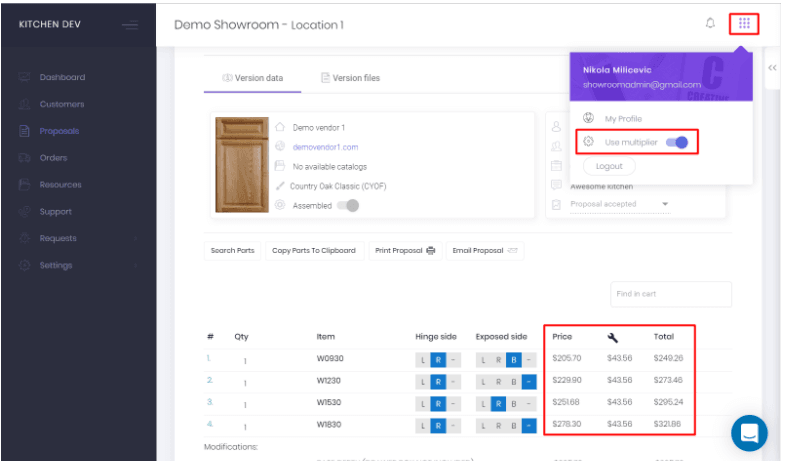Image resolution: width=785 pixels, height=472 pixels.
Task: Expand the Settings submenu chevron
Action: (x=136, y=265)
